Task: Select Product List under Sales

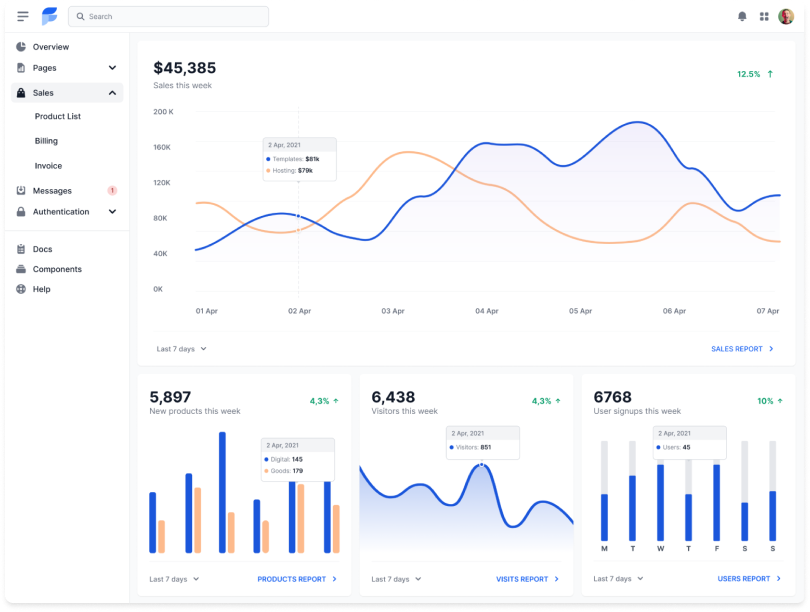Action: [60, 116]
